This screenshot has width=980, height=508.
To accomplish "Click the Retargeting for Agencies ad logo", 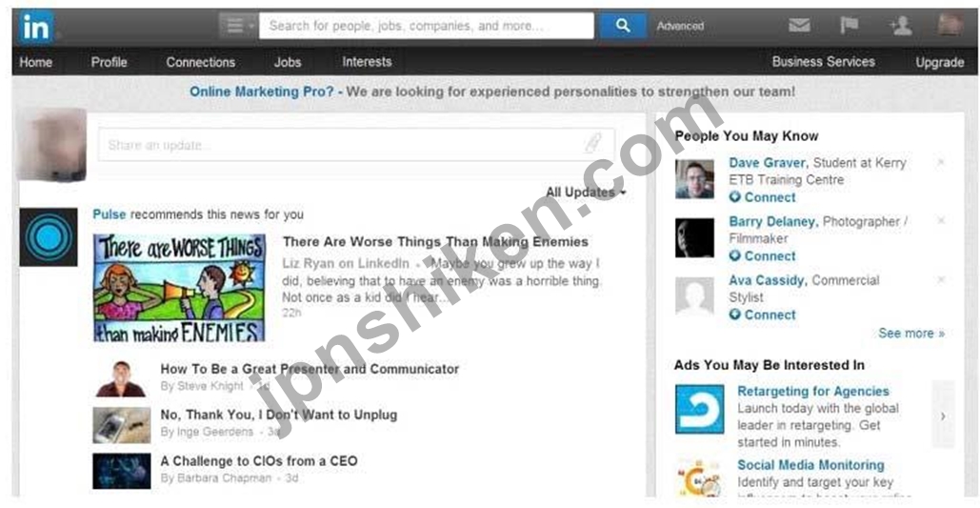I will [699, 409].
